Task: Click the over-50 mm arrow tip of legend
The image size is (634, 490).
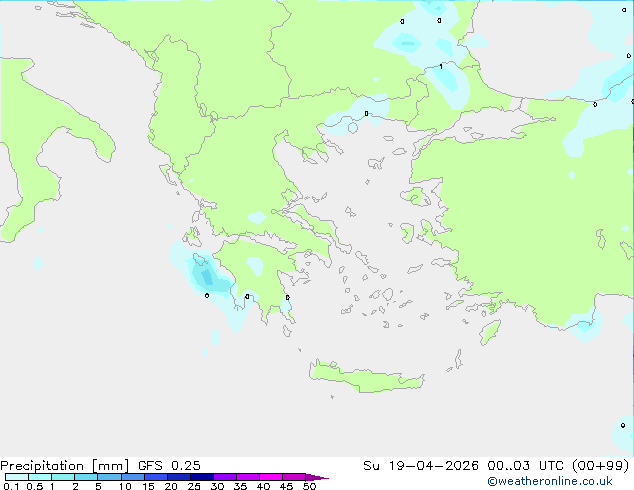Action: point(317,477)
